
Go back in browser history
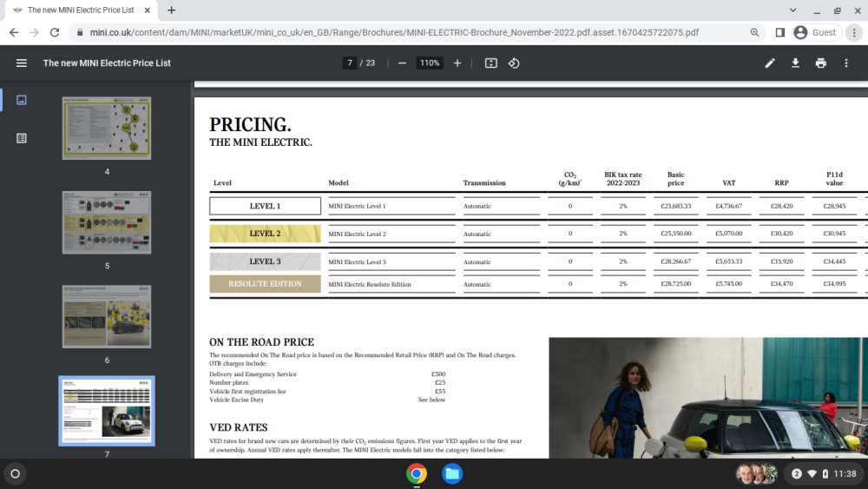pyautogui.click(x=14, y=33)
